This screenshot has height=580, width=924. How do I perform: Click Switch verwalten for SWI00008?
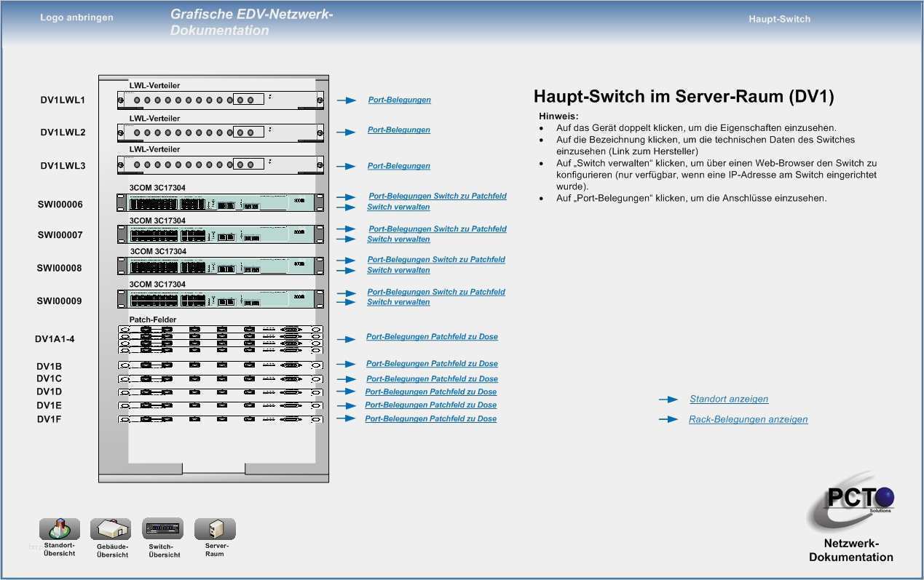[x=398, y=271]
